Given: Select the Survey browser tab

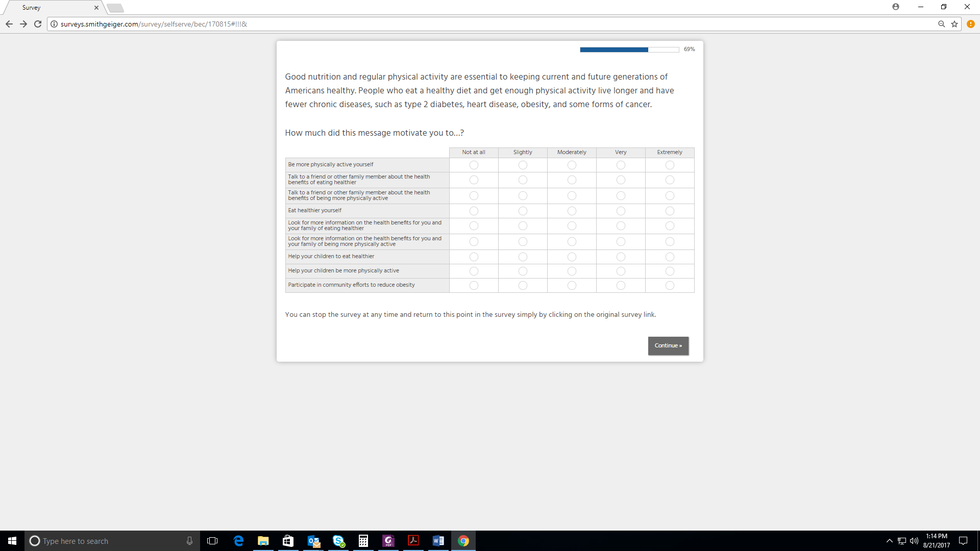Looking at the screenshot, I should pyautogui.click(x=51, y=8).
